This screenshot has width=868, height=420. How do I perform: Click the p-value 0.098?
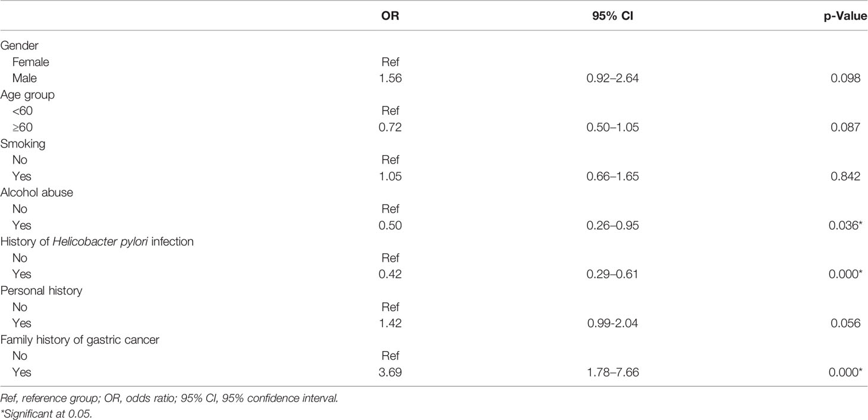(848, 79)
